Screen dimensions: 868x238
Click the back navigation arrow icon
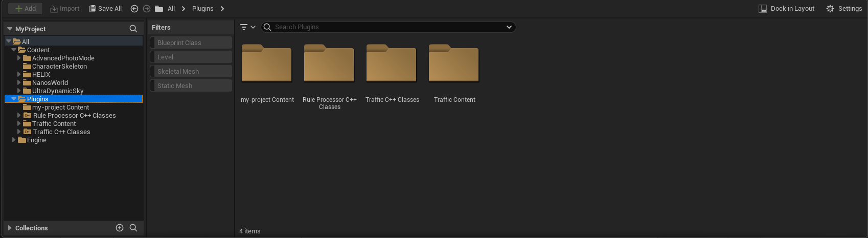coord(134,9)
